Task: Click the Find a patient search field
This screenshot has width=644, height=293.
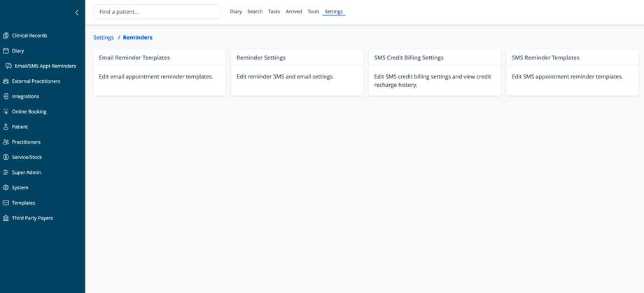Action: click(157, 12)
